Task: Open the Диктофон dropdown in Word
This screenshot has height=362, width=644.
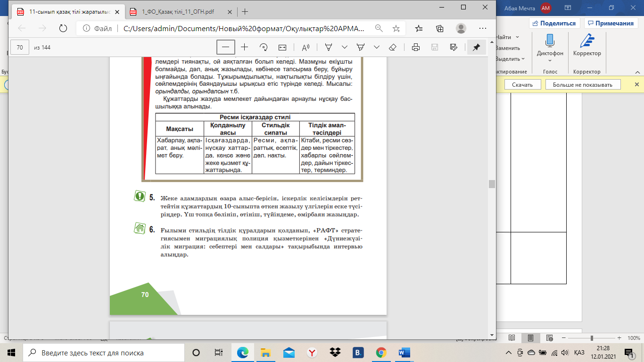Action: tap(550, 60)
